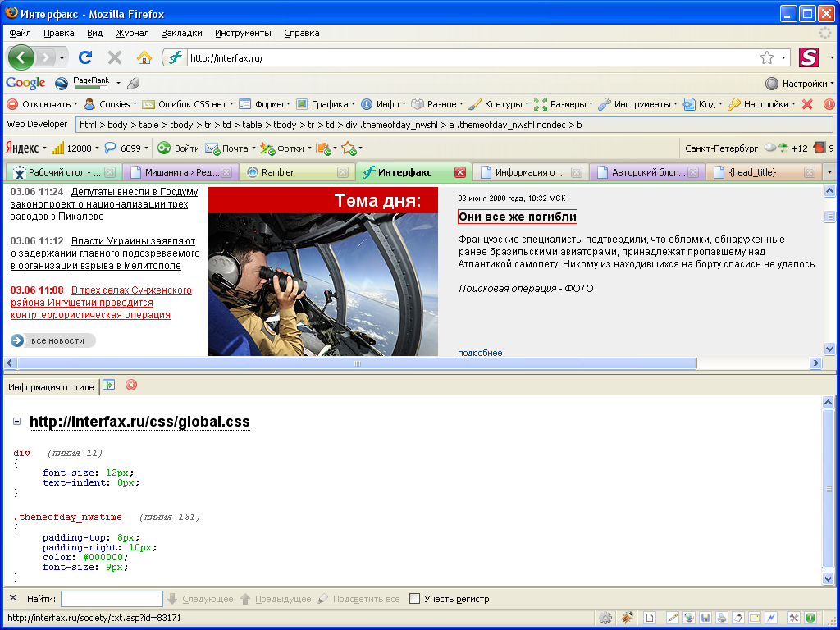Open the Журнал menu

tap(132, 33)
